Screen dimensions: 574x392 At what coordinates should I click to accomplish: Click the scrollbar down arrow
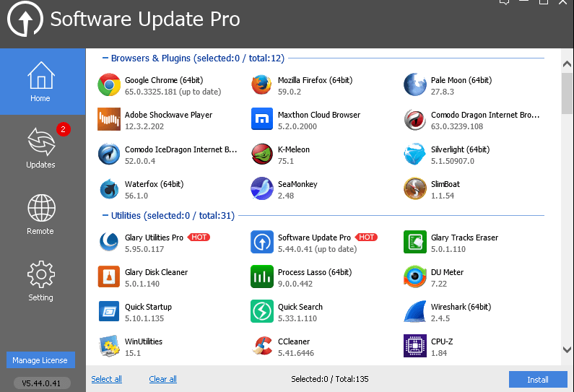point(567,349)
